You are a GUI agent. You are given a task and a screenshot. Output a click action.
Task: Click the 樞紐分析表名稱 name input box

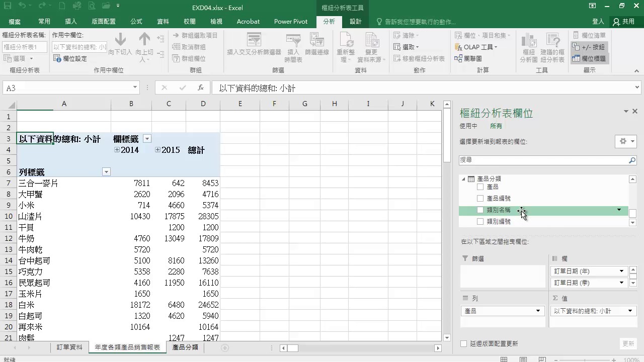pyautogui.click(x=25, y=47)
